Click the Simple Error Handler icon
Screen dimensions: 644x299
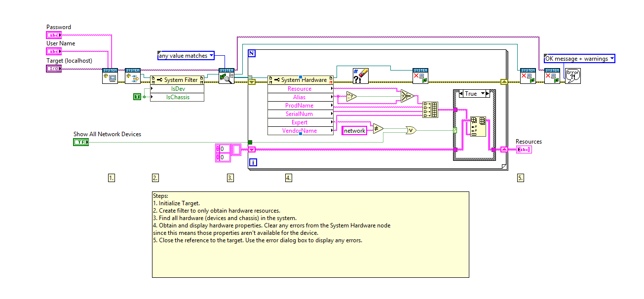(x=573, y=76)
